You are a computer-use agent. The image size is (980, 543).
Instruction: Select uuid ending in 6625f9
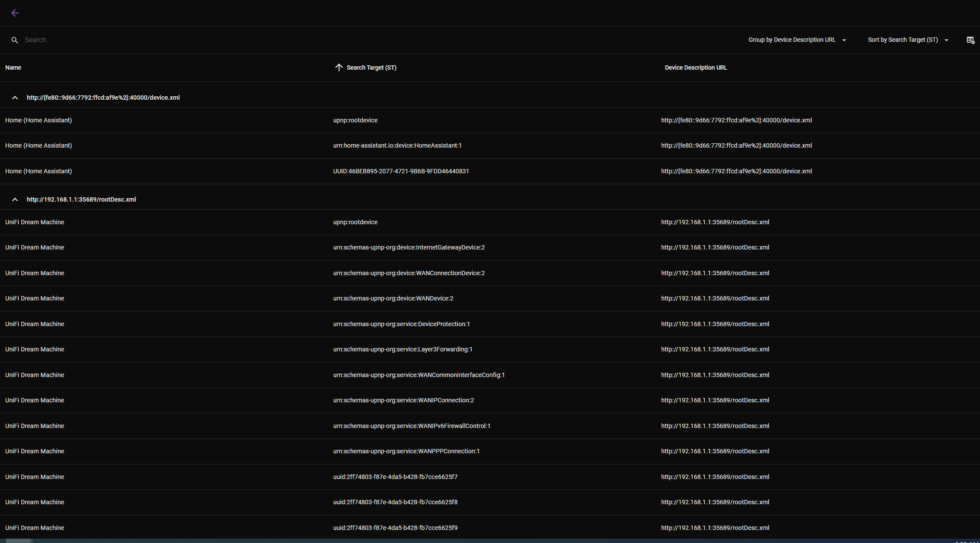click(x=395, y=528)
